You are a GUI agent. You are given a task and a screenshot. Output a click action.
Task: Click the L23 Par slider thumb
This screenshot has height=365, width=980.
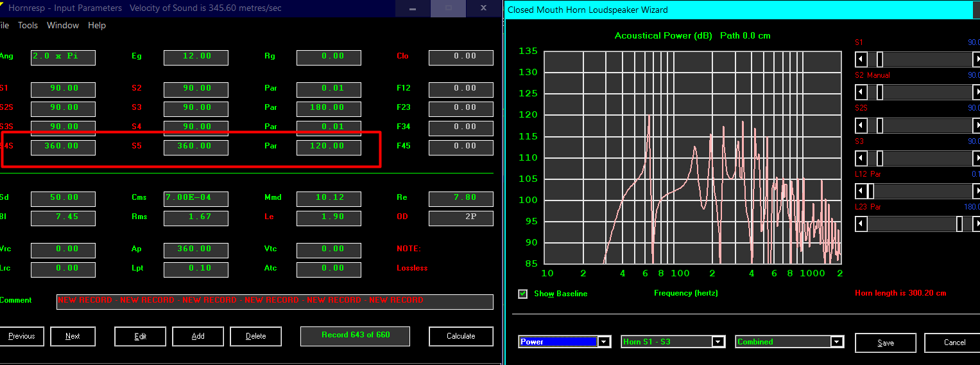(x=959, y=224)
